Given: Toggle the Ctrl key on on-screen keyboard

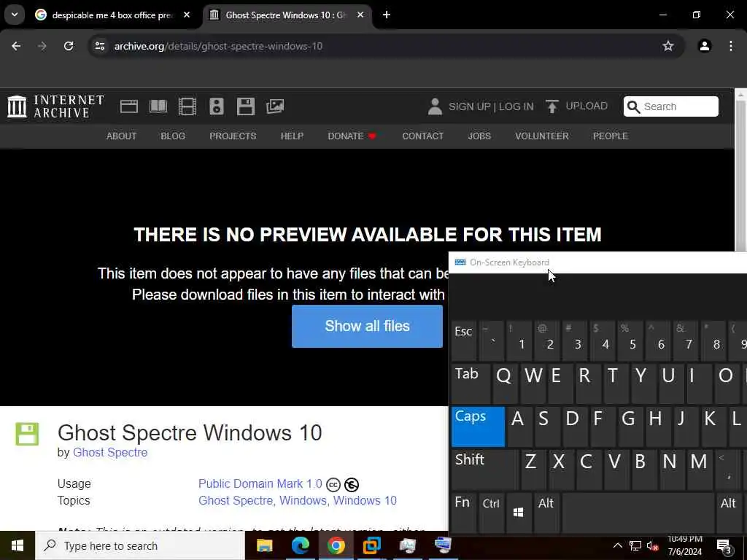Looking at the screenshot, I should pos(491,513).
